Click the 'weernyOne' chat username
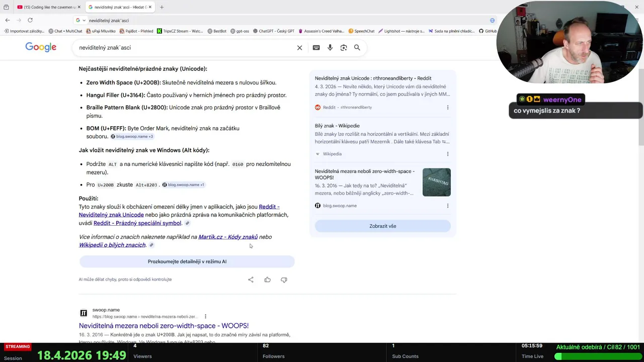Viewport: 644px width, 362px height. (x=562, y=100)
